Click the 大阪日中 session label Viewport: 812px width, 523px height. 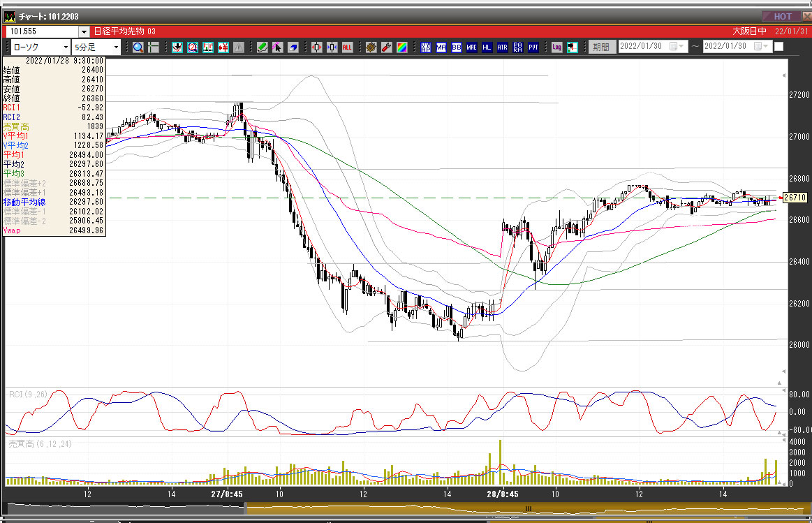(749, 31)
